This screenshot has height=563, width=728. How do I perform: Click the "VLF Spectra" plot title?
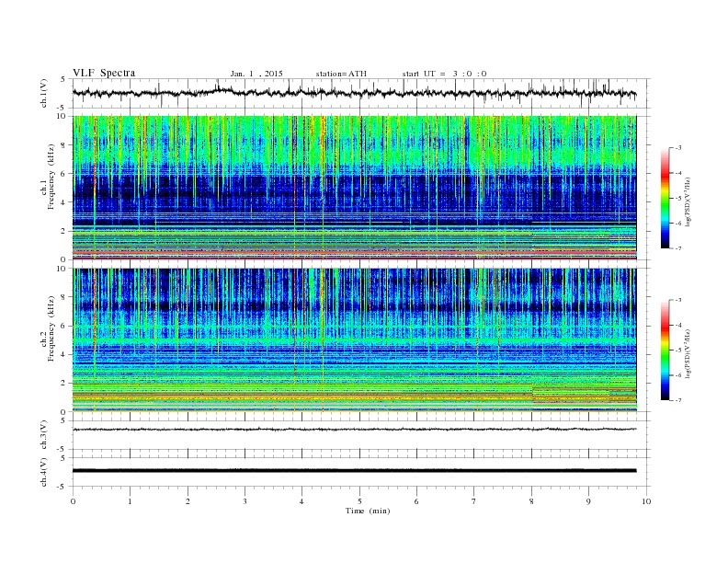pos(104,73)
